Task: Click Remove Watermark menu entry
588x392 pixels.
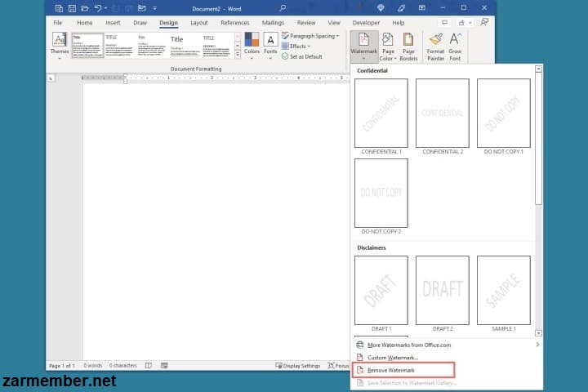Action: 403,370
